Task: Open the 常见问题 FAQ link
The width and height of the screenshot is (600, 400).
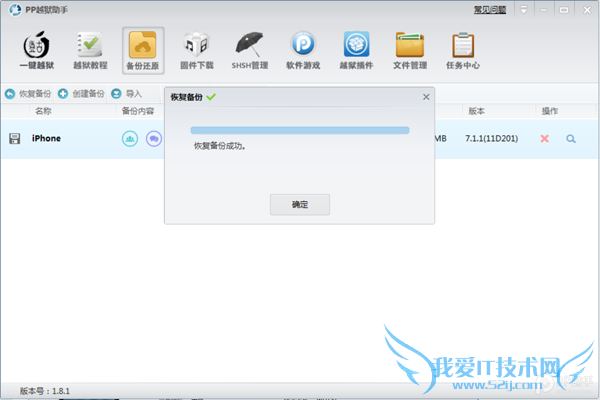Action: coord(490,10)
